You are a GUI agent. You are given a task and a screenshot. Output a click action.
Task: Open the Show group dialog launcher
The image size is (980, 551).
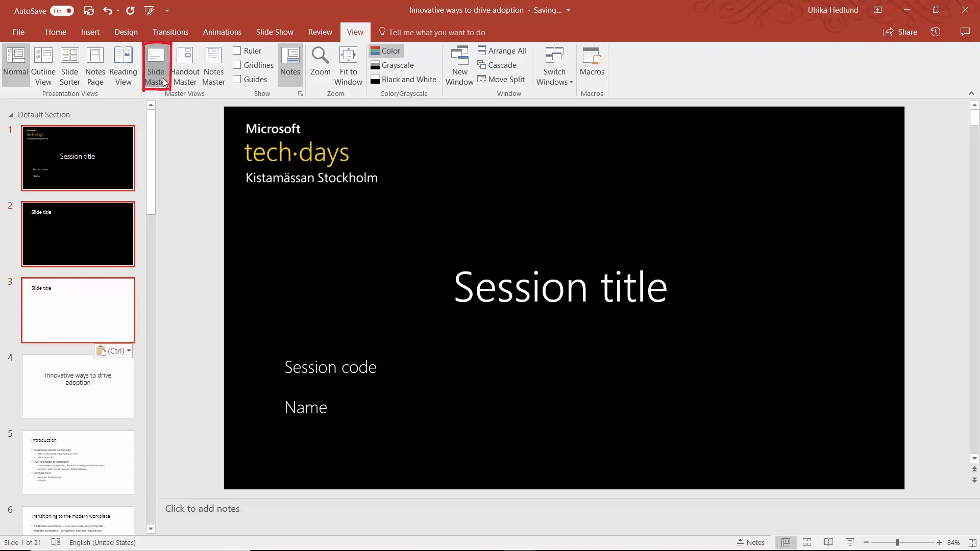point(300,94)
